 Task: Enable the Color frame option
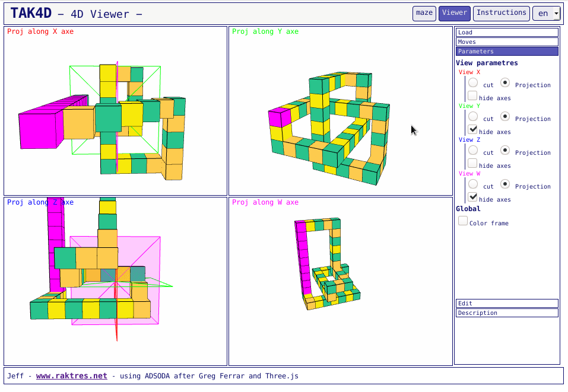pos(463,220)
